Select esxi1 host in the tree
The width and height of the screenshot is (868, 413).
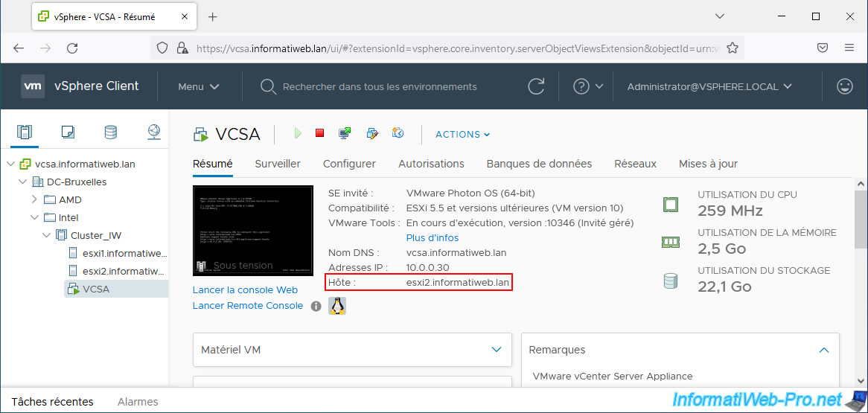pos(117,254)
